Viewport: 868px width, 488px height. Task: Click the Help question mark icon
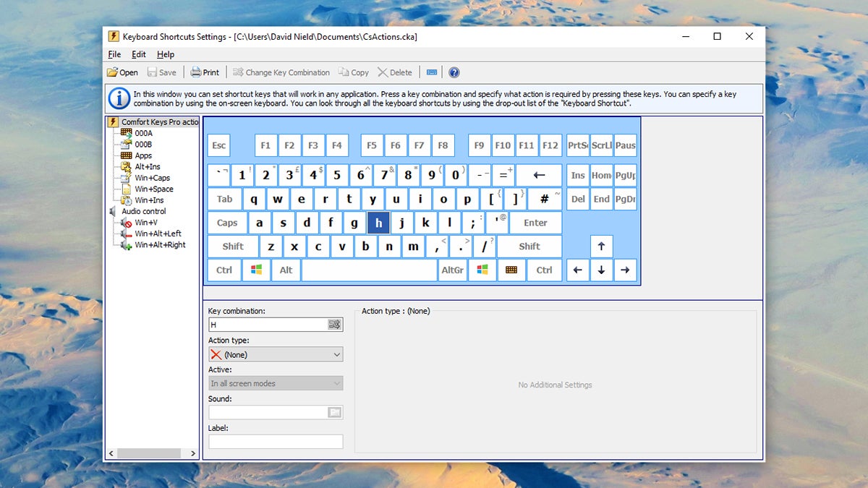pyautogui.click(x=454, y=72)
